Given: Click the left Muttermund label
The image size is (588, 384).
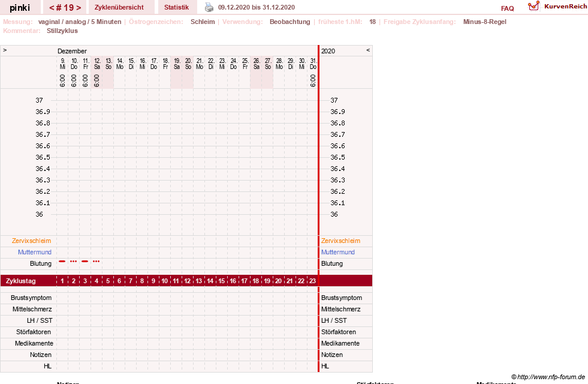Looking at the screenshot, I should coord(35,252).
